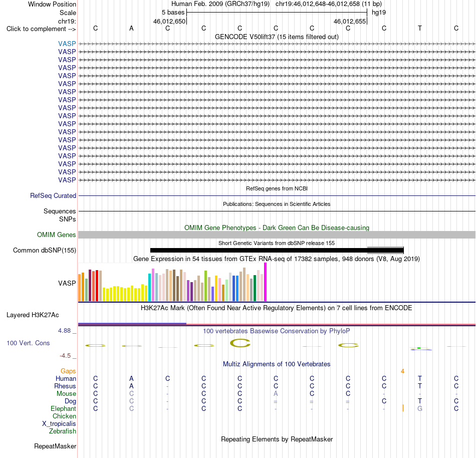
Task: Click the RepeatMasker track label
Action: [x=55, y=446]
